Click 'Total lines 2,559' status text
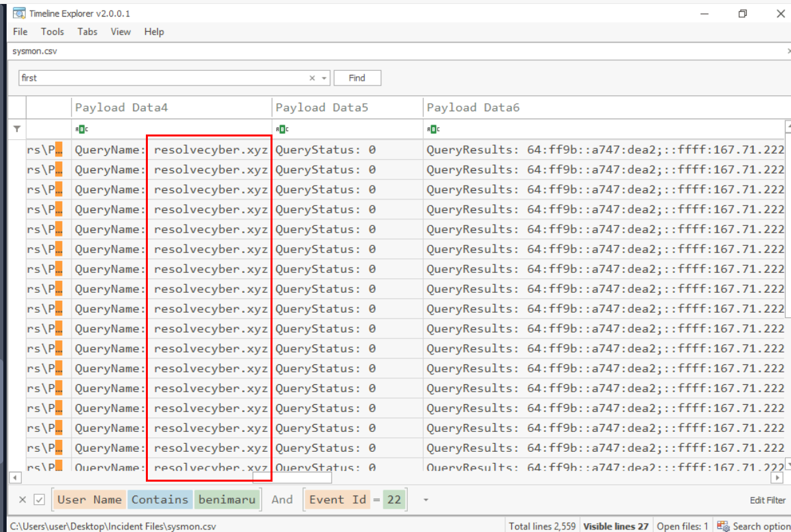 click(542, 526)
